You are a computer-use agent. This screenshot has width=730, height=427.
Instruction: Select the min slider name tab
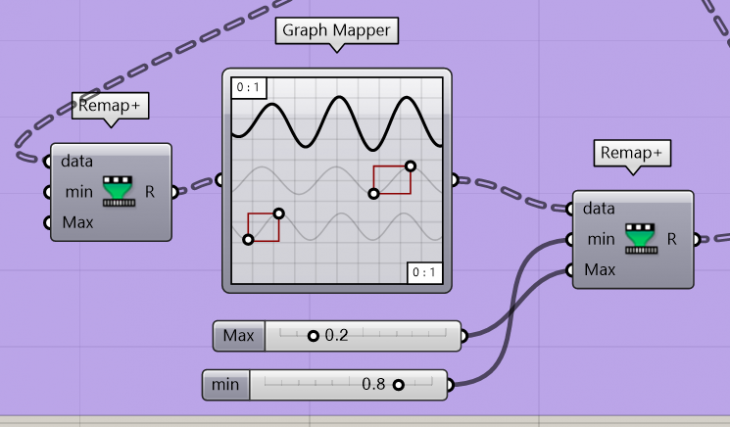point(225,385)
